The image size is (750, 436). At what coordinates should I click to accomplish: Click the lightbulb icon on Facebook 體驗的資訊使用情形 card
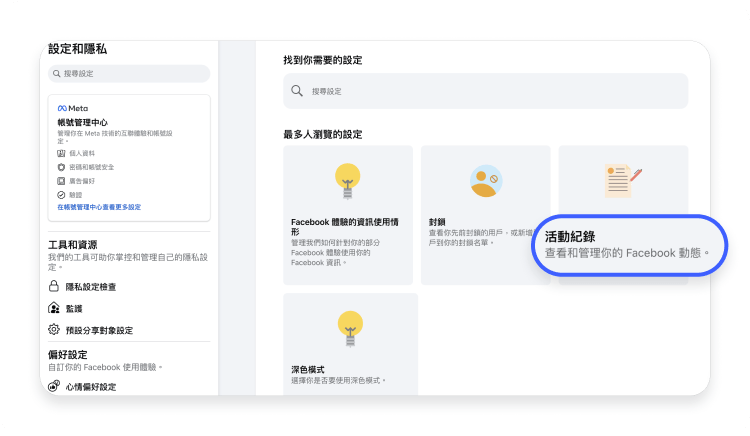(348, 181)
